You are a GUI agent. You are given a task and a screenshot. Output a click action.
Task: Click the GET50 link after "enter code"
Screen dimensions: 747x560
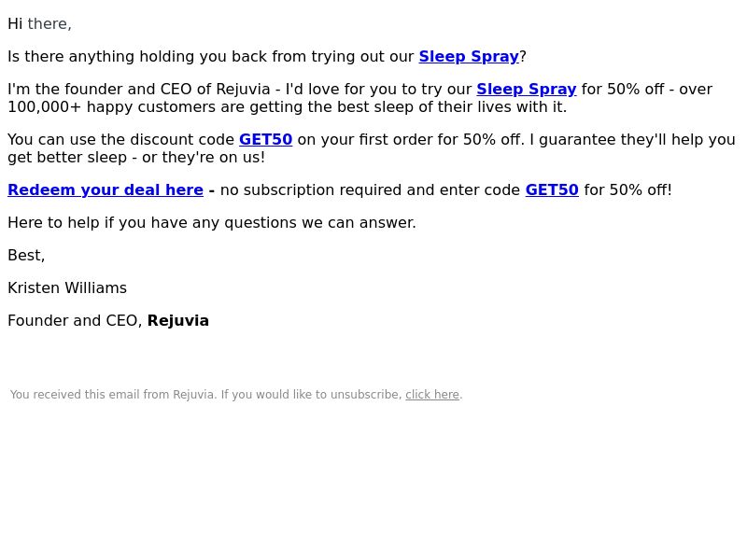[552, 190]
